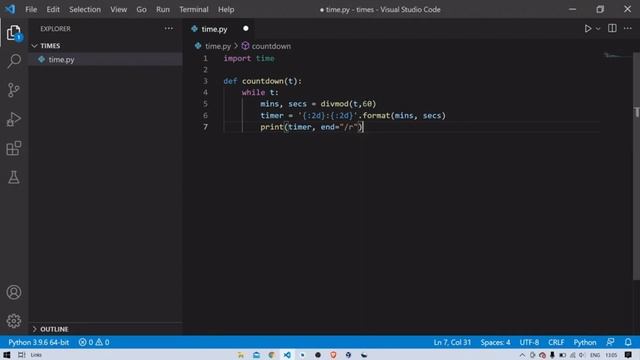Image resolution: width=640 pixels, height=360 pixels.
Task: Open errors and warnings status indicator
Action: (94, 342)
